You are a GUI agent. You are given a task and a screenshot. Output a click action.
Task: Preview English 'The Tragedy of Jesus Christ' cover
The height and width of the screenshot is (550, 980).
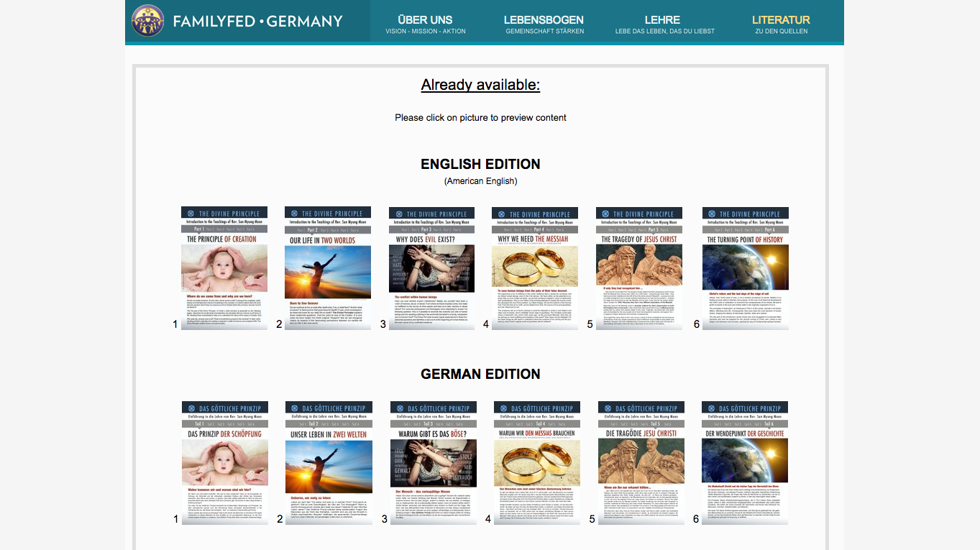tap(639, 268)
